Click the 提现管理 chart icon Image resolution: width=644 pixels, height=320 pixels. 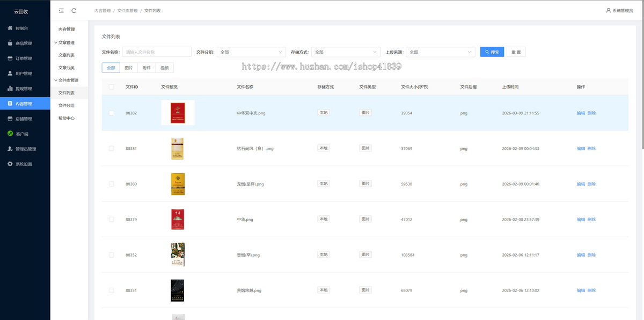point(10,88)
